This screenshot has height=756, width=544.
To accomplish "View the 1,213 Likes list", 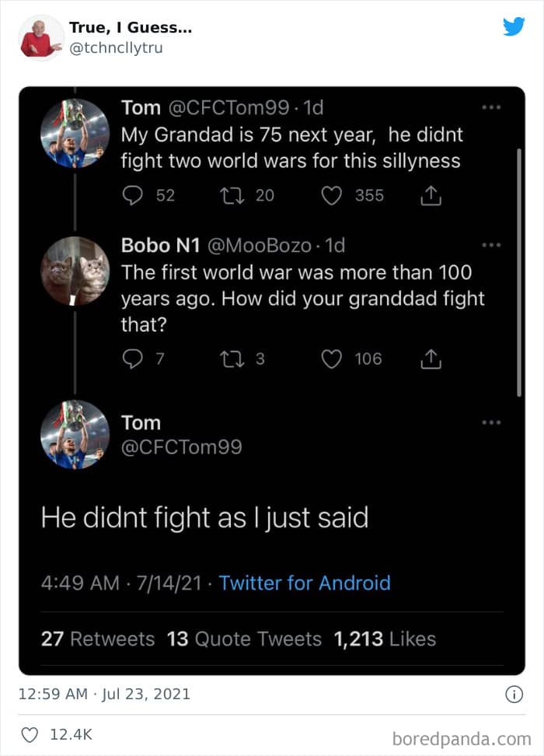I will coord(385,639).
